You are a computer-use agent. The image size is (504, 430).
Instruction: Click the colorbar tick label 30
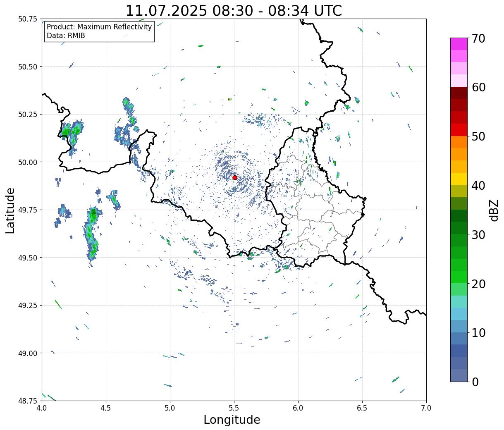(x=478, y=235)
